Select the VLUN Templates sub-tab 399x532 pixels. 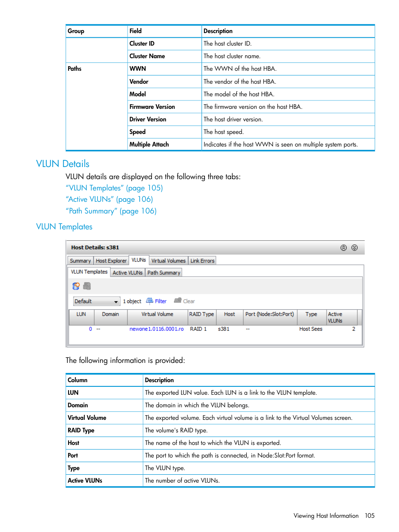(89, 272)
